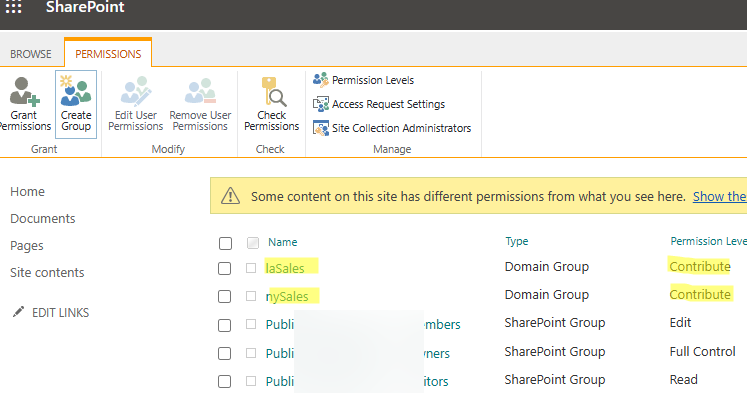
Task: Click the 'Show the' link in the warning banner
Action: [x=720, y=196]
